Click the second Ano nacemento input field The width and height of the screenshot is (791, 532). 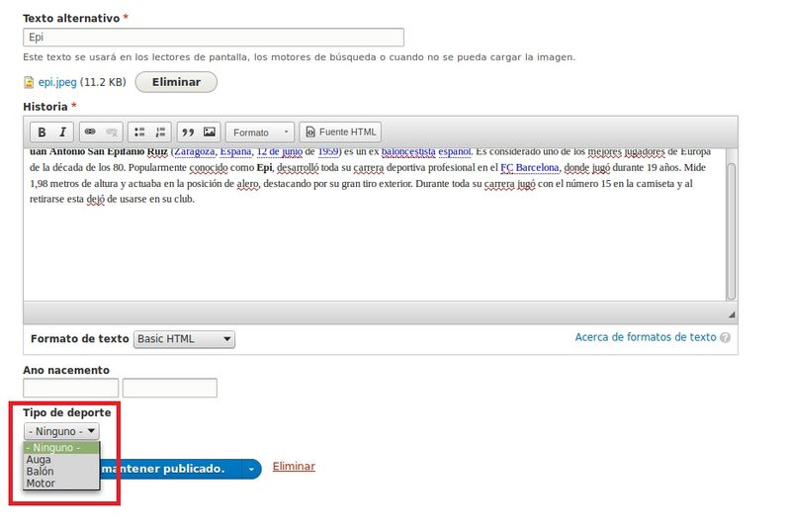(x=170, y=389)
